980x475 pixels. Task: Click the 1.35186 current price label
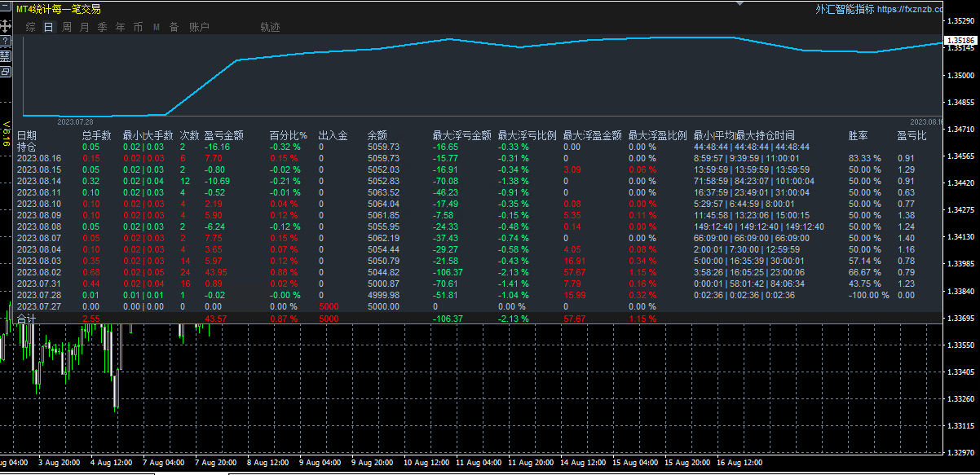[962, 40]
